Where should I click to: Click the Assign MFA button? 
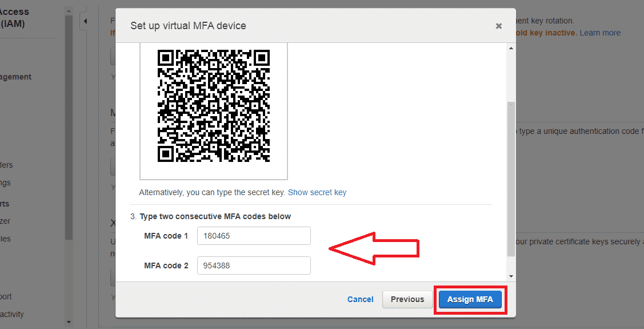tap(470, 299)
